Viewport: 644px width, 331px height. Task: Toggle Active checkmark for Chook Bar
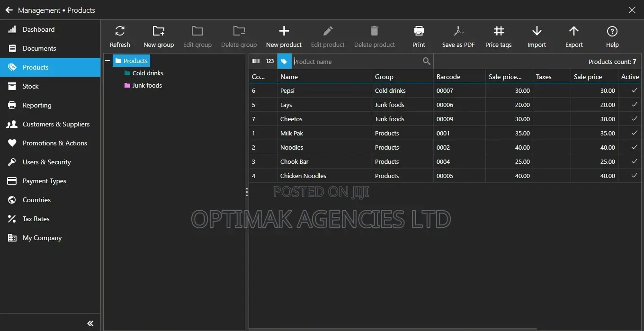635,161
